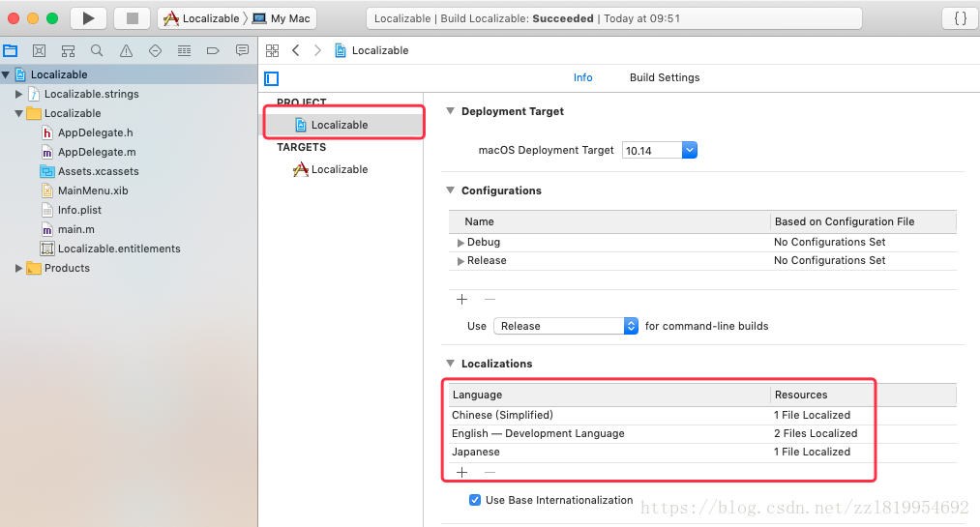The width and height of the screenshot is (980, 527).
Task: Choose the My Mac run destination
Action: (281, 18)
